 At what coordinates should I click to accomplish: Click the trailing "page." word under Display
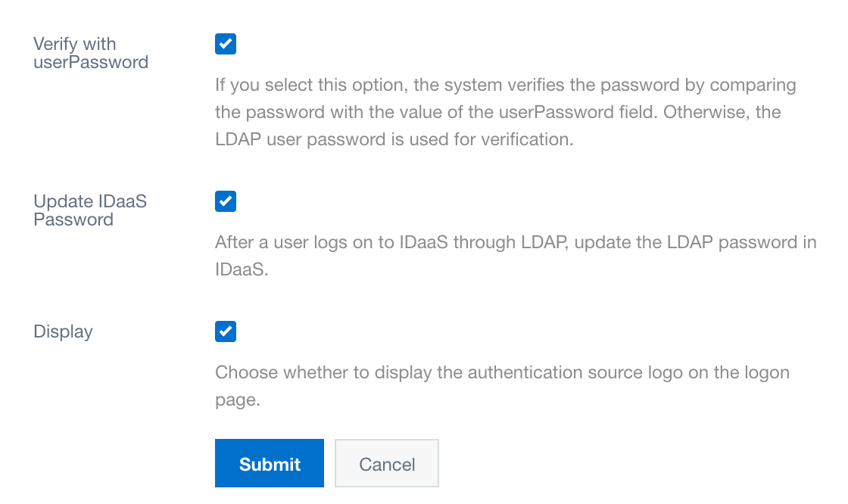pyautogui.click(x=238, y=400)
